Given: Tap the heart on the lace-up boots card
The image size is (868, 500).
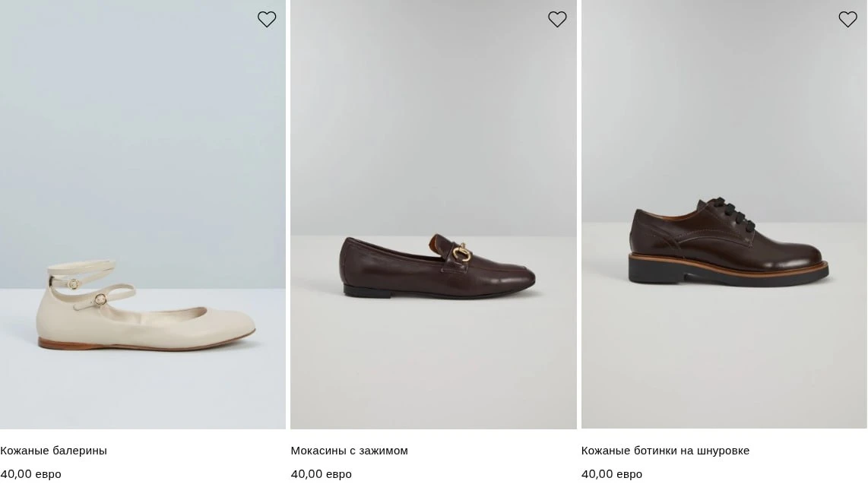Looking at the screenshot, I should 847,20.
